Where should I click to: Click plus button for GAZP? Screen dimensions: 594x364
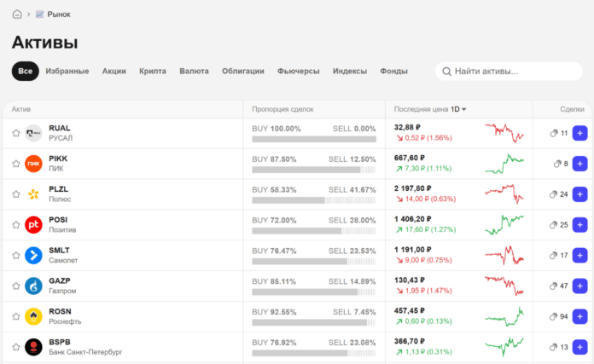click(x=579, y=286)
